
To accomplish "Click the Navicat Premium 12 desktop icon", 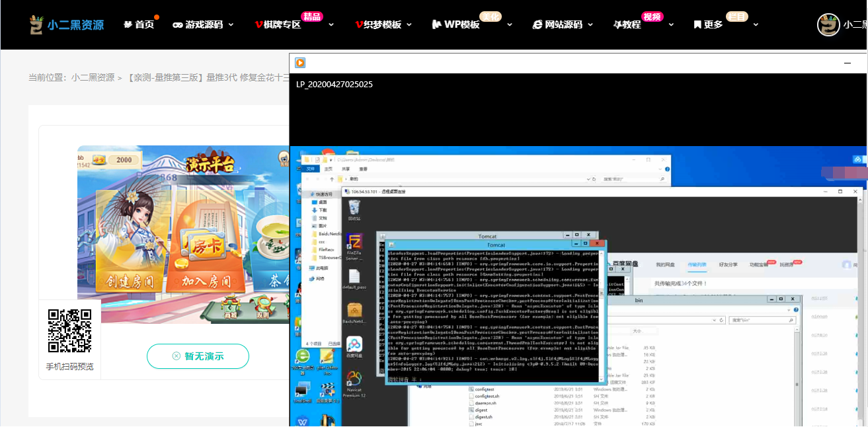I will click(x=354, y=383).
